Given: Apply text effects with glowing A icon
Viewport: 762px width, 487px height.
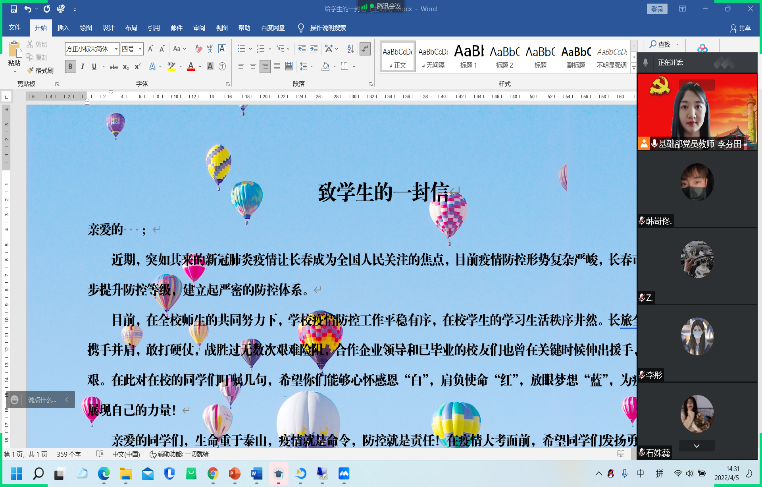Looking at the screenshot, I should point(152,66).
